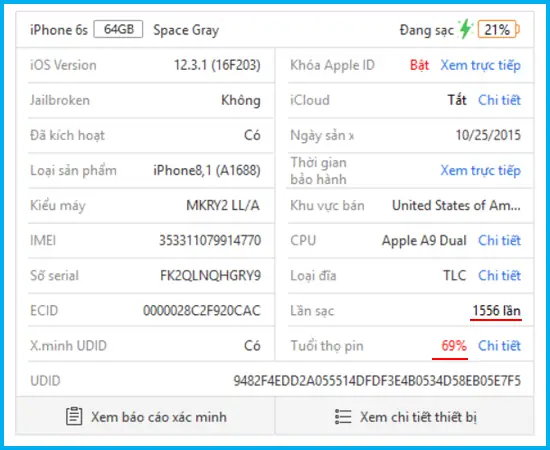Viewport: 550px width, 450px height.
Task: Click the 21% battery level indicator
Action: [x=498, y=29]
